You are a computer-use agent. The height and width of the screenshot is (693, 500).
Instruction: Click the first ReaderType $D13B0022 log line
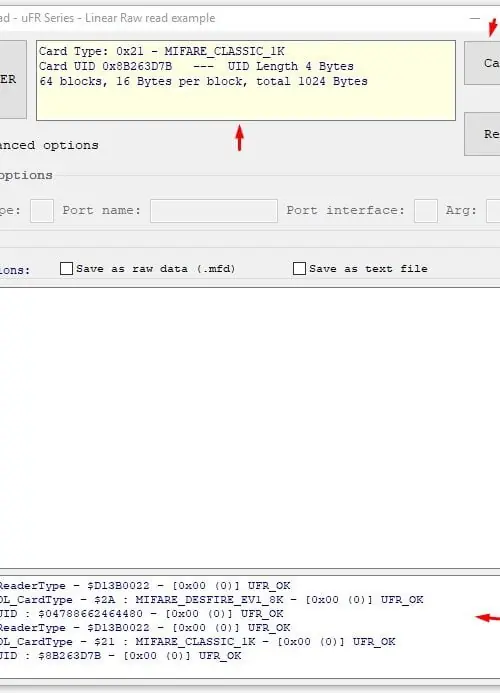click(145, 586)
